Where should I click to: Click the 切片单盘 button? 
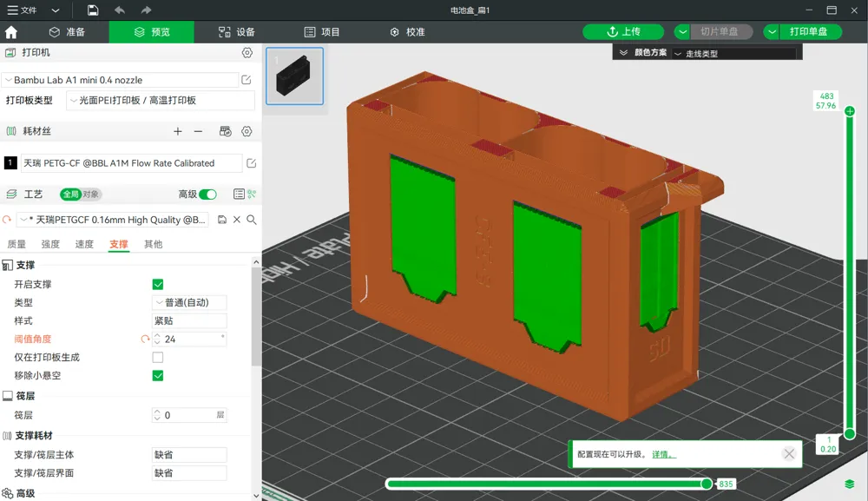(721, 31)
